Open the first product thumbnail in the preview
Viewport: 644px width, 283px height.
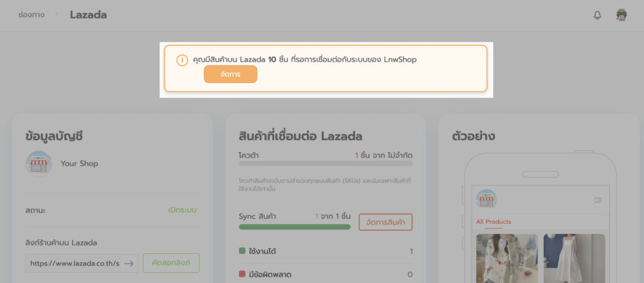506,258
